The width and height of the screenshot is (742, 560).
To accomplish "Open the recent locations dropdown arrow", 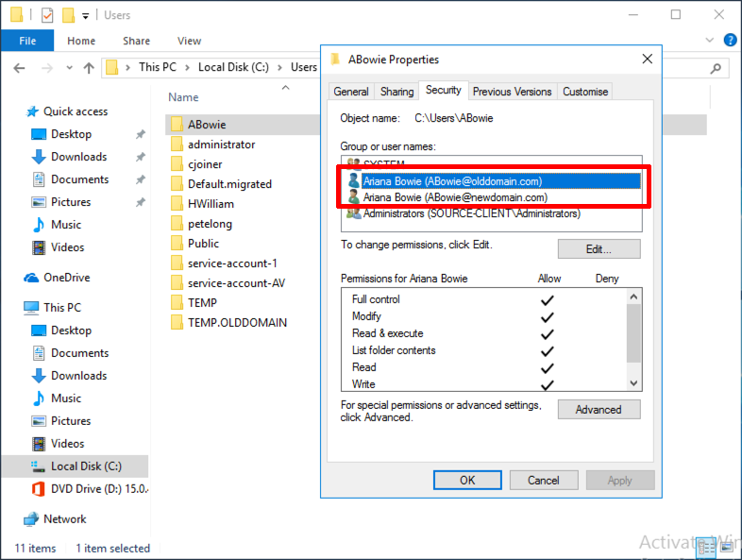I will pyautogui.click(x=70, y=68).
